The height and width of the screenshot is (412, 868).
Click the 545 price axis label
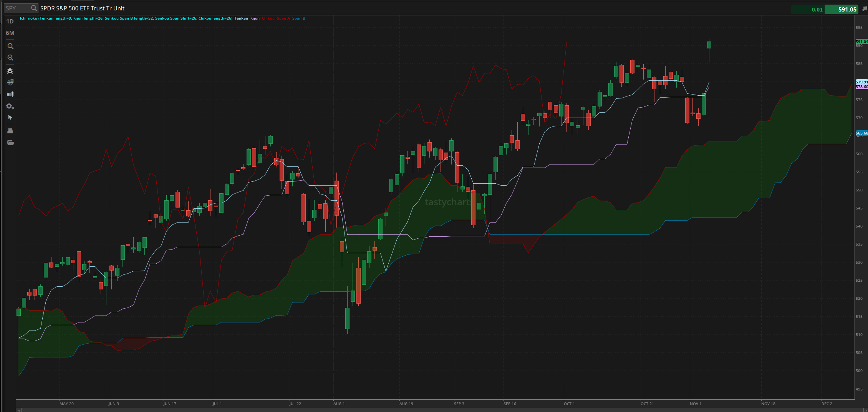(859, 208)
